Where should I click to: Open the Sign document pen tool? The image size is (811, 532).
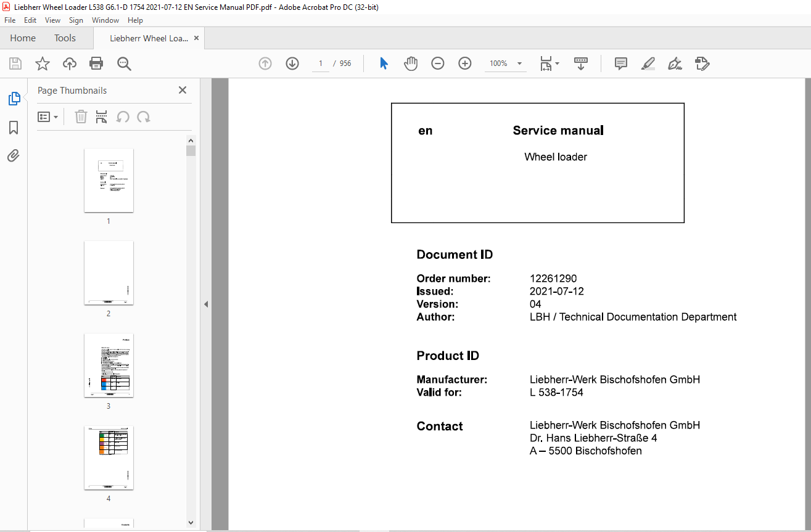pos(675,63)
